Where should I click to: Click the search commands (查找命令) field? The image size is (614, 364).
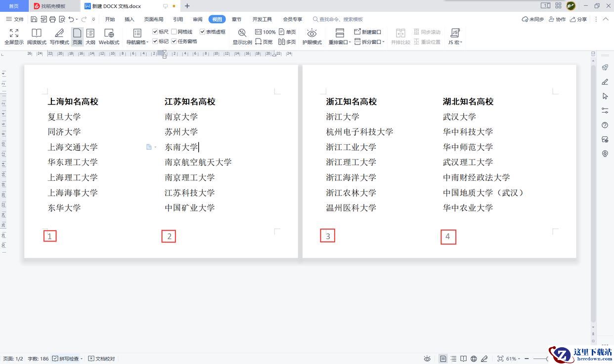point(338,19)
